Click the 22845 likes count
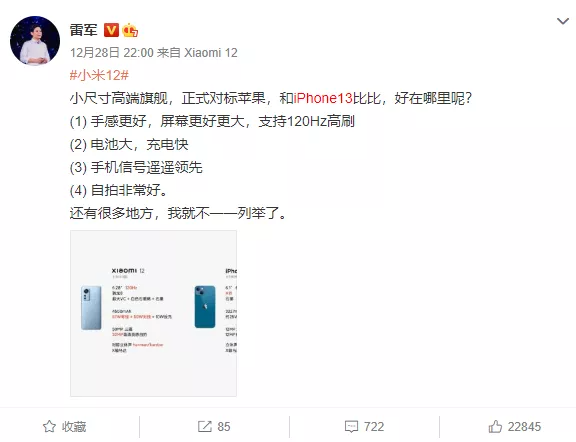The image size is (576, 442). tap(524, 427)
